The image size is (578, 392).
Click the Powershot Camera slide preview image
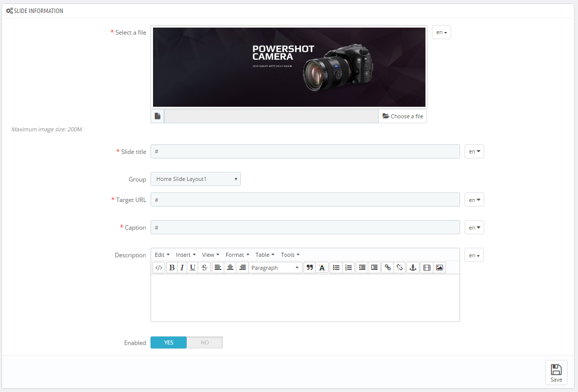pos(289,67)
